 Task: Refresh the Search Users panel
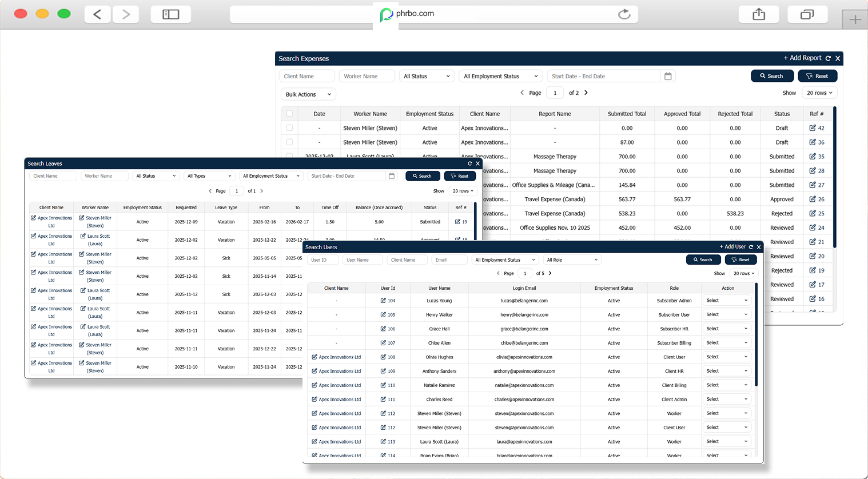[750, 247]
